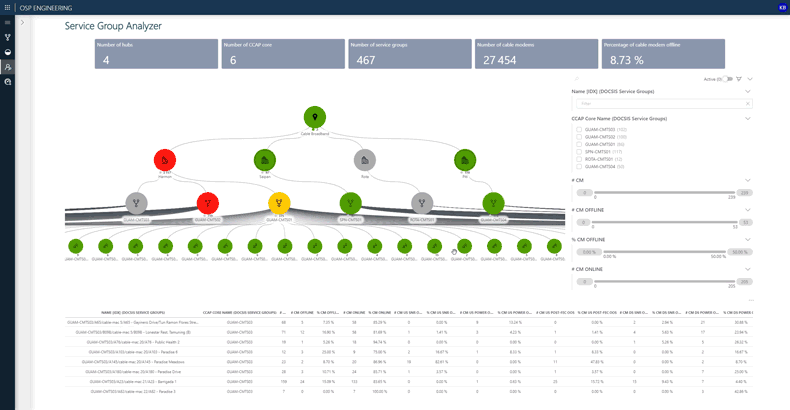Click the # CM ONLINE range slider track
The image size is (790, 410).
665,282
